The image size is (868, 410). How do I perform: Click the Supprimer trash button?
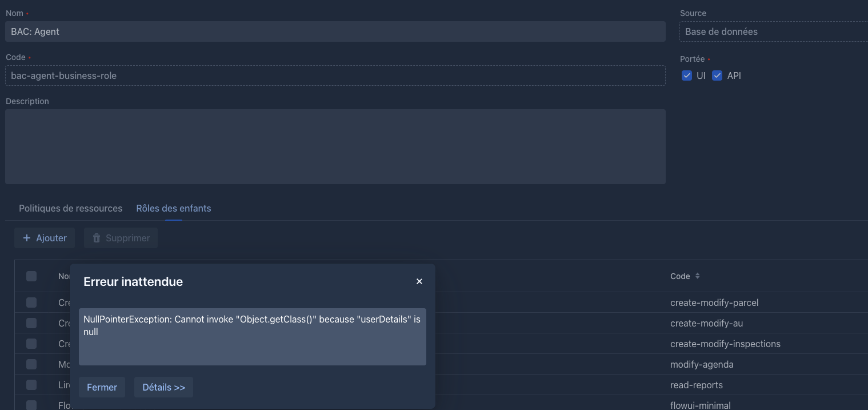click(x=121, y=238)
